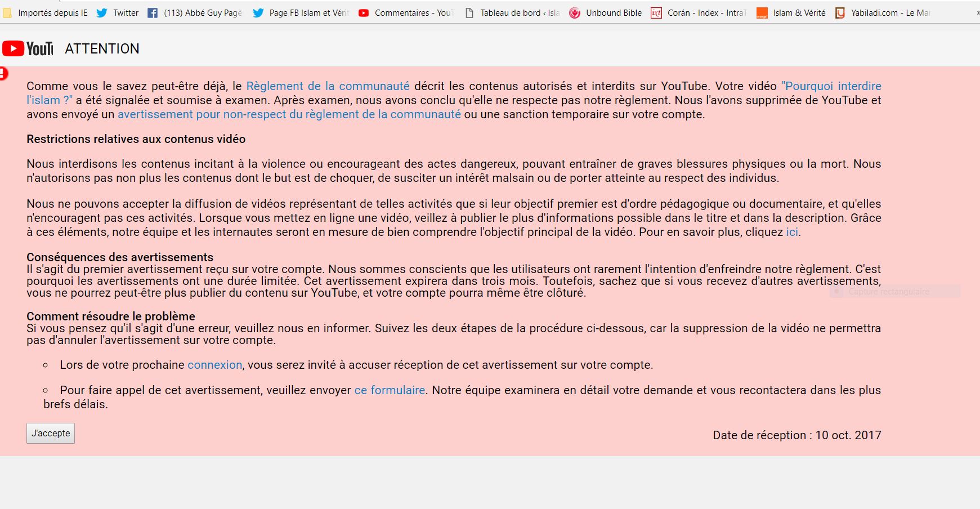Screen dimensions: 980x509
Task: Expand the bookmarks overflow chevron
Action: click(x=977, y=12)
